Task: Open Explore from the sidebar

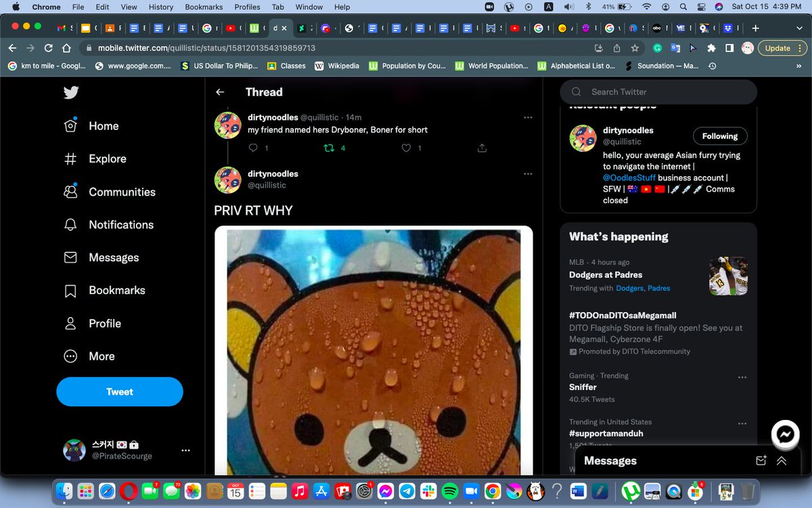Action: (x=95, y=158)
